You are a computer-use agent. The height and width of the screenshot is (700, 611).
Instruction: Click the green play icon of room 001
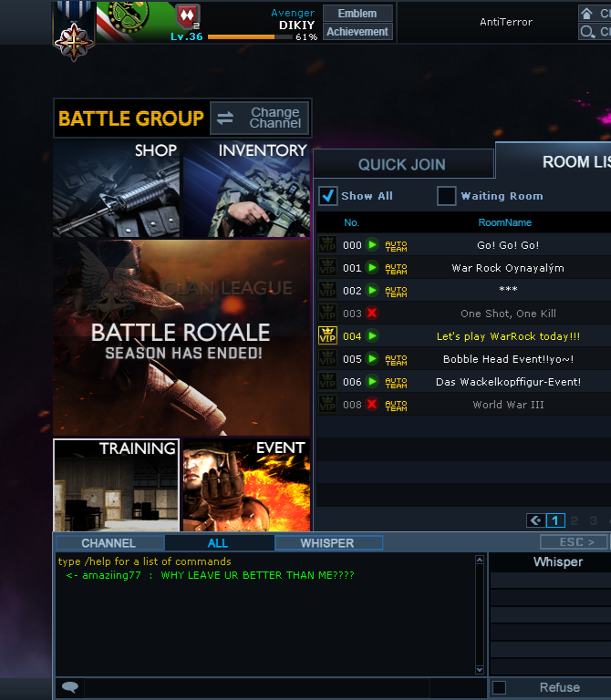click(371, 267)
